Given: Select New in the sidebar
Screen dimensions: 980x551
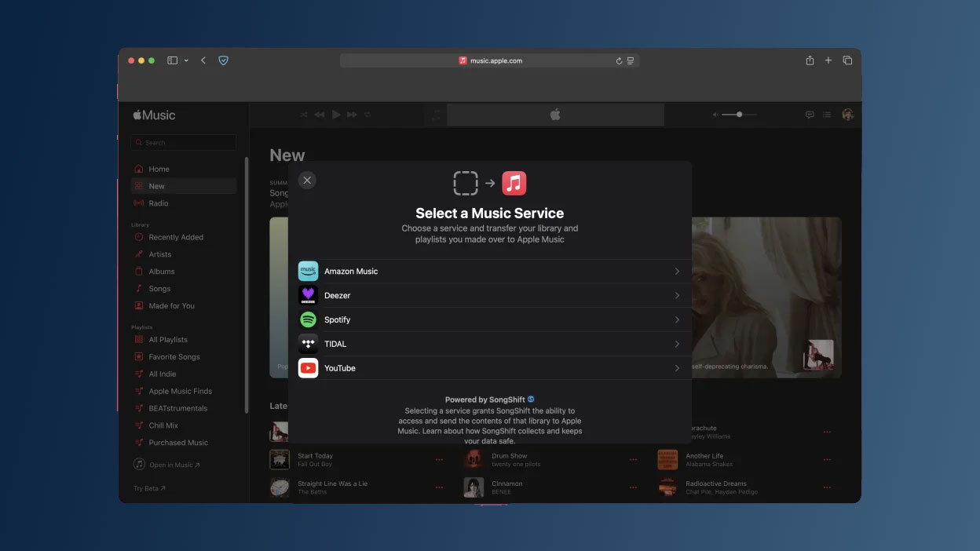Looking at the screenshot, I should pyautogui.click(x=183, y=186).
